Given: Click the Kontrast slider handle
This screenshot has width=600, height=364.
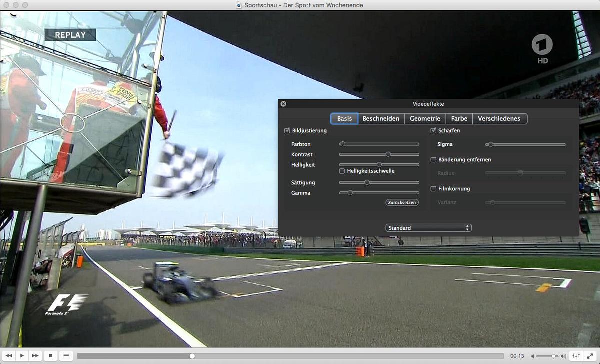Looking at the screenshot, I should [x=388, y=154].
